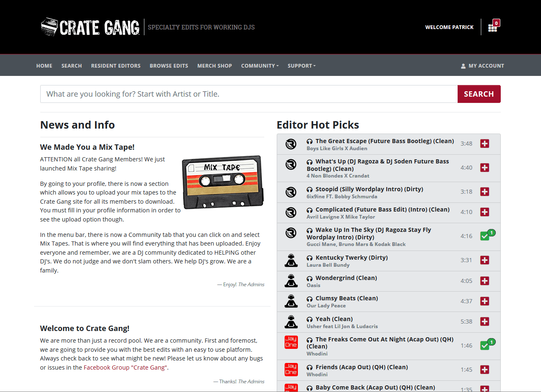
Task: Go to Home in navigation bar
Action: [x=44, y=66]
